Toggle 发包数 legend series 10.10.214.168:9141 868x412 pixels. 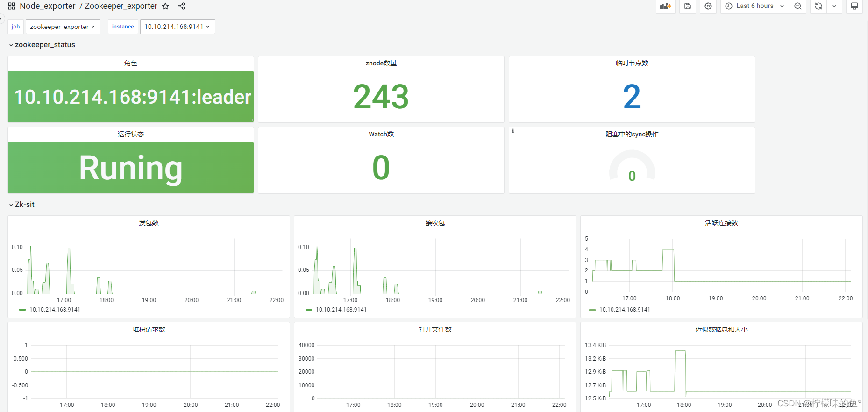point(55,310)
